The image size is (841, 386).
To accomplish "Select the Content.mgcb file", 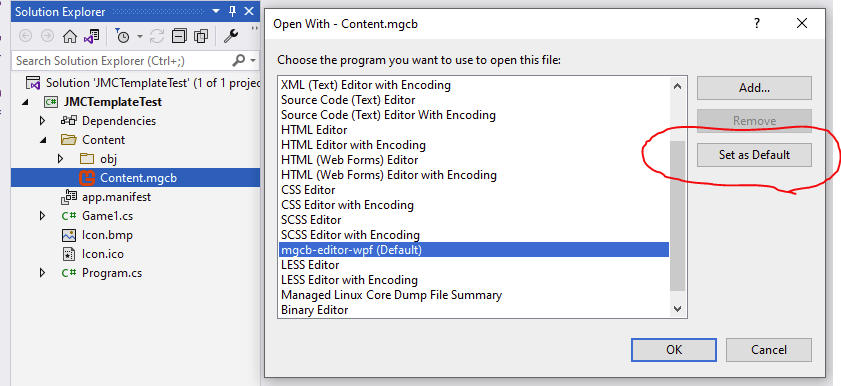I will coord(138,178).
